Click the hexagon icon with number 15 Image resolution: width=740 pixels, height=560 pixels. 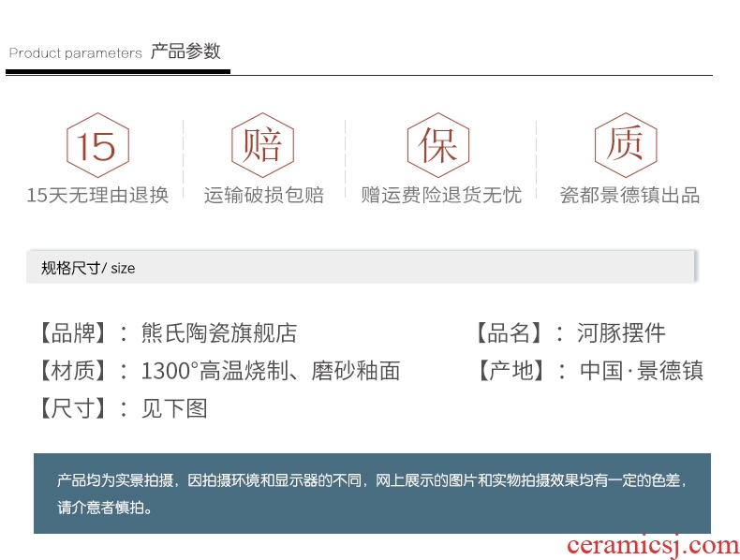click(x=96, y=145)
